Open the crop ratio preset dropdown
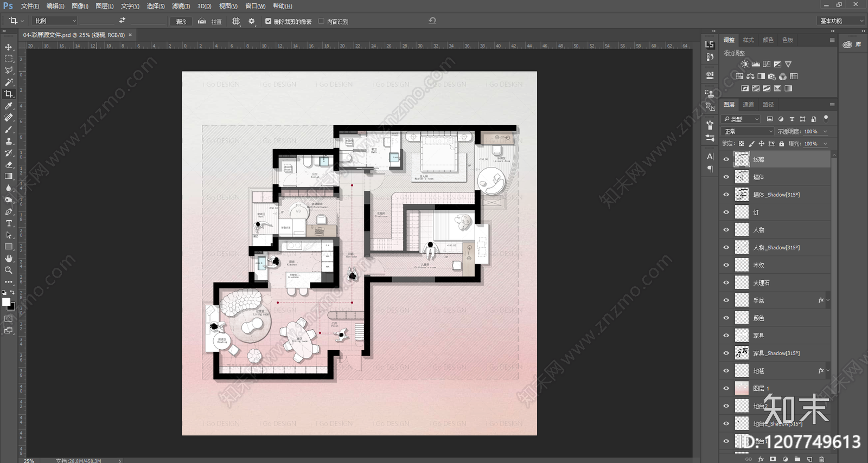This screenshot has width=868, height=463. (x=55, y=21)
